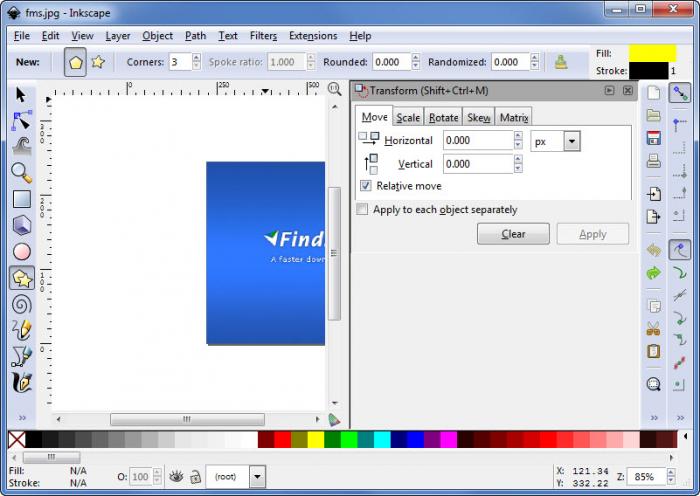The width and height of the screenshot is (700, 496).
Task: Click the Import icon
Action: tap(654, 194)
